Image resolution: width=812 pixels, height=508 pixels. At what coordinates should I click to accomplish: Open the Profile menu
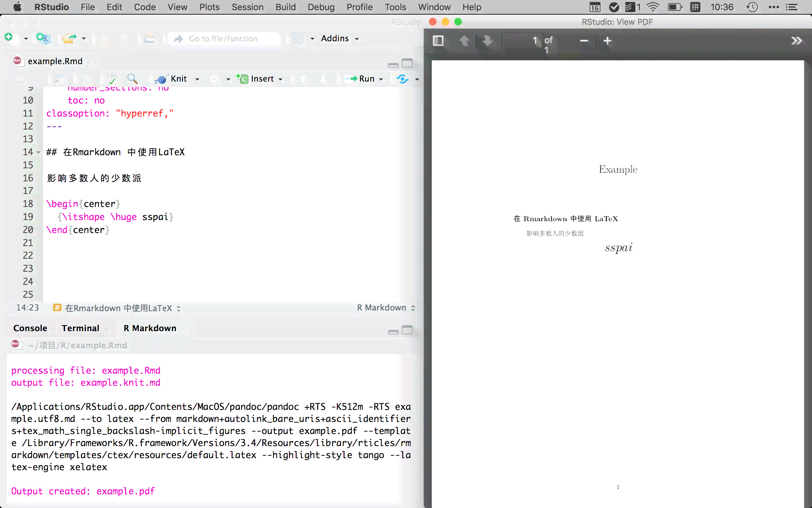(359, 7)
